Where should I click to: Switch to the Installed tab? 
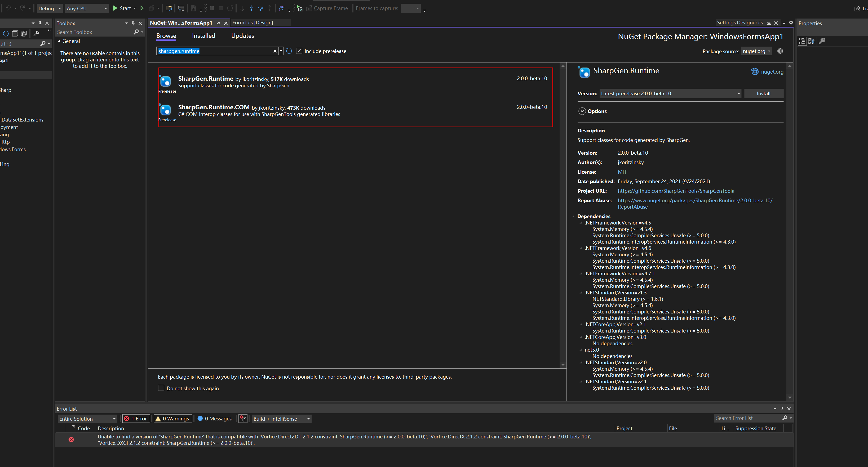tap(203, 36)
